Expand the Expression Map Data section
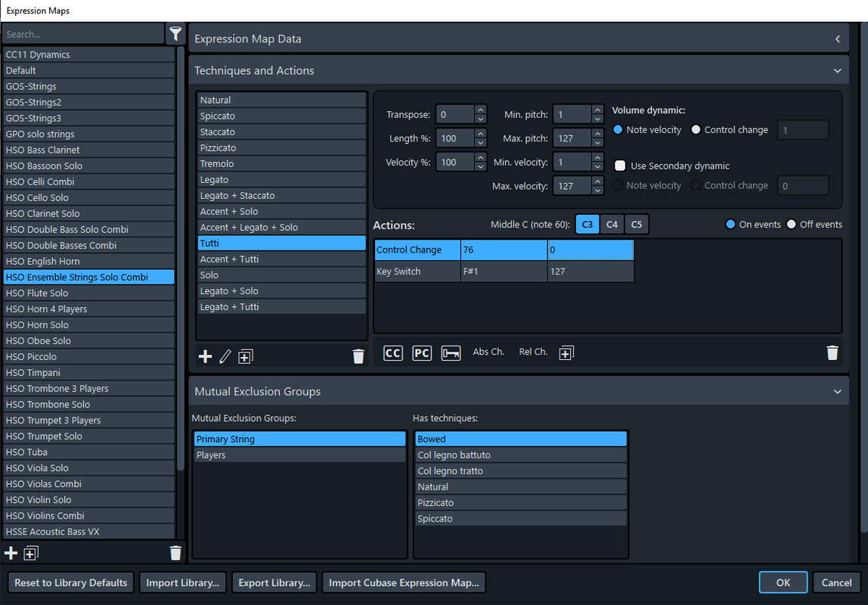The height and width of the screenshot is (605, 868). click(838, 39)
